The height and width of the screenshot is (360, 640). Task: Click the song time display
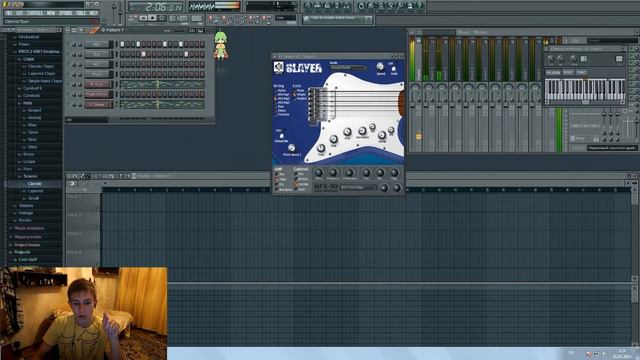156,7
